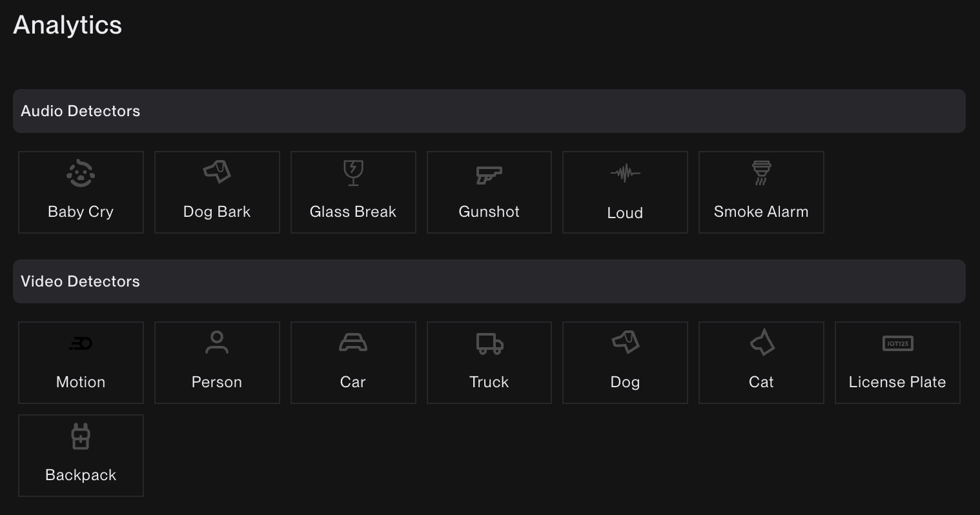The image size is (980, 515).
Task: Toggle the Cat video detector tile
Action: pos(761,363)
